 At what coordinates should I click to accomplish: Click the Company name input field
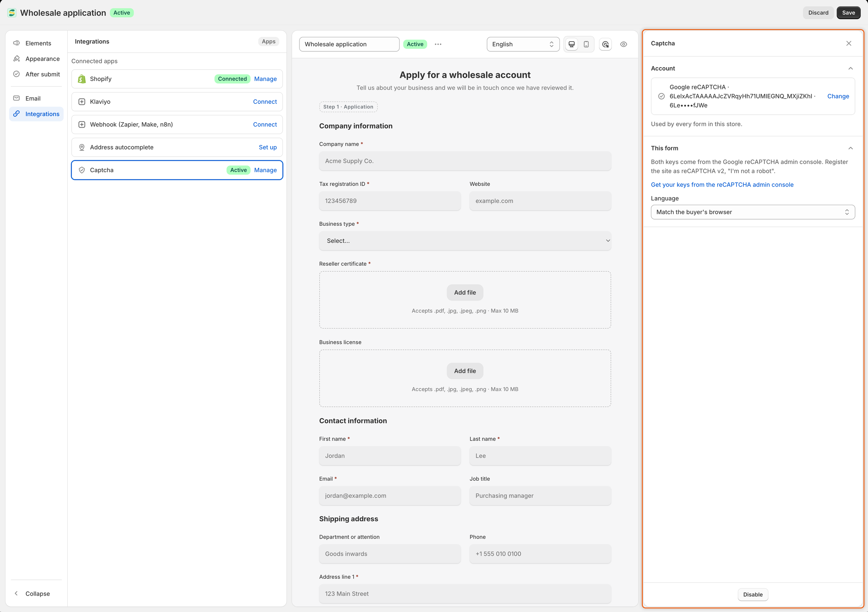tap(465, 161)
